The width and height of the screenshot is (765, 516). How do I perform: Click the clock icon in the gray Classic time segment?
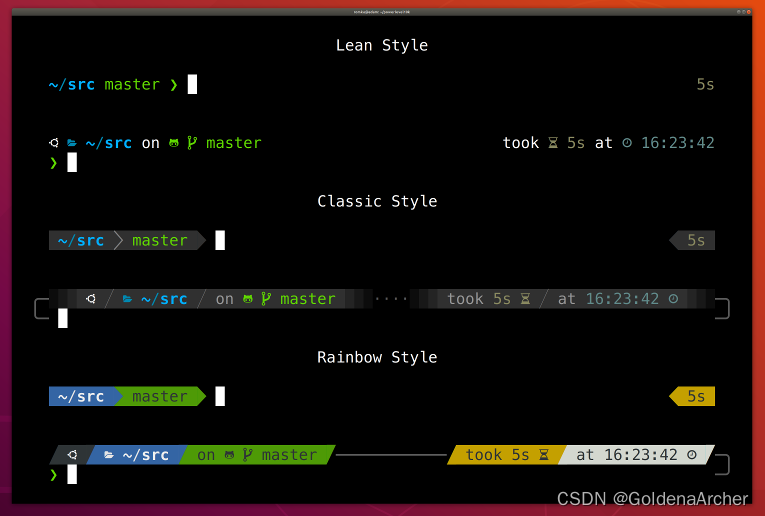click(x=673, y=298)
